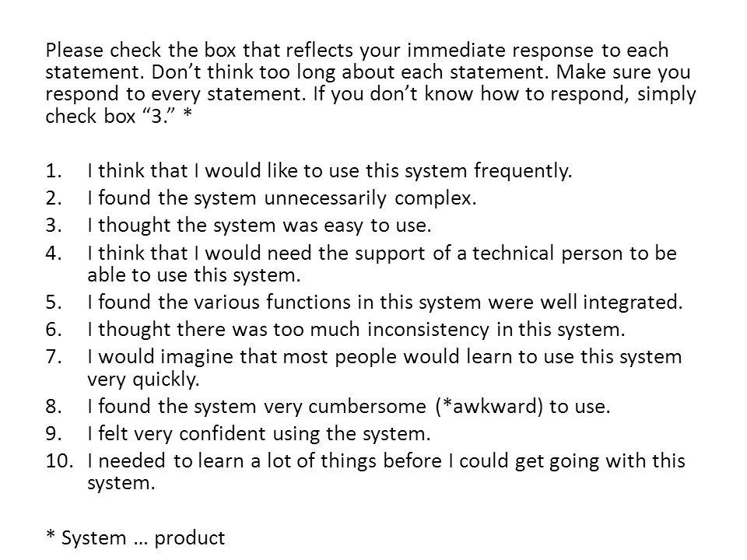Click 'very quickly.' continuation line of statement 7

[x=143, y=380]
